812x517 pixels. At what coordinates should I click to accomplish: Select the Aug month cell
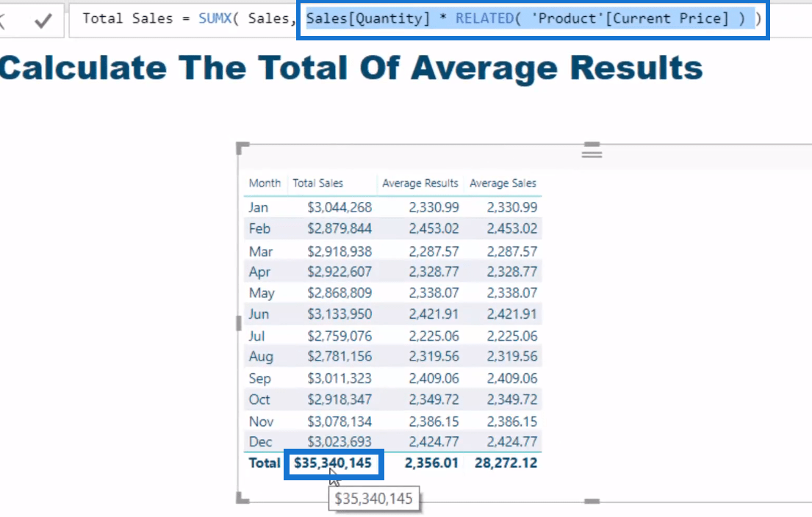(260, 357)
